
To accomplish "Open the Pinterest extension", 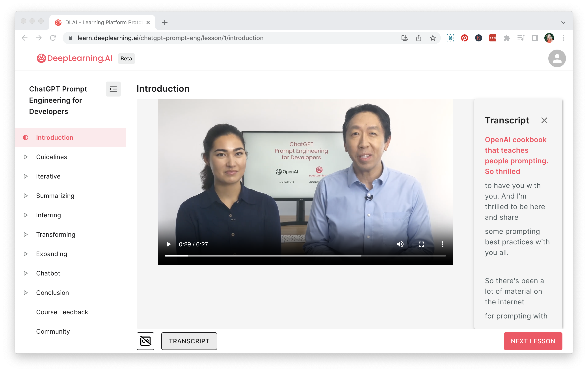I will pos(464,38).
